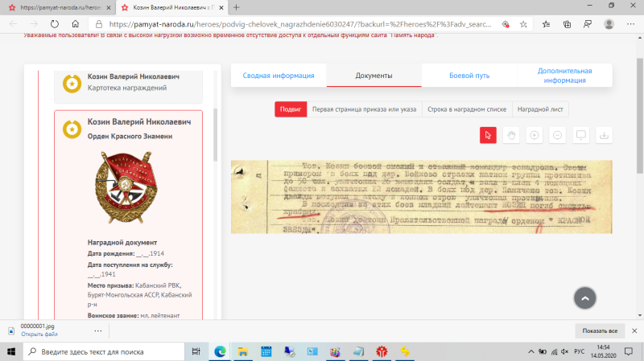Zoom out of the document image
644x361 pixels.
coord(557,135)
